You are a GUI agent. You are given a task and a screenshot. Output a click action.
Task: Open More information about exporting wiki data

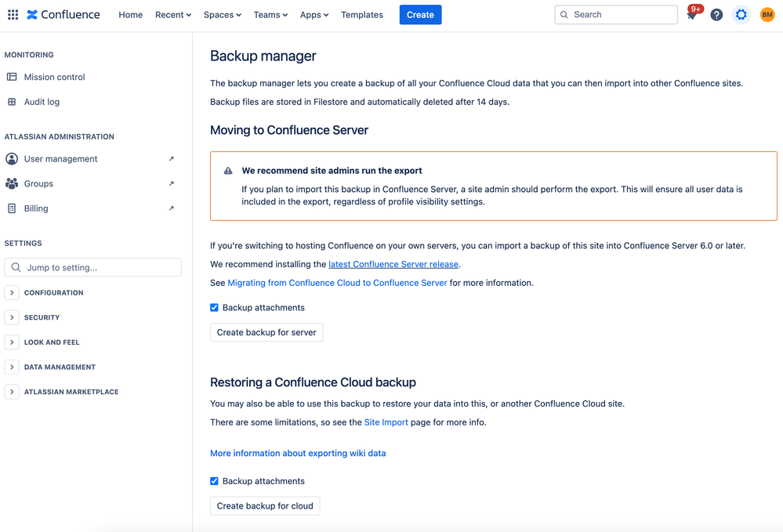point(298,453)
